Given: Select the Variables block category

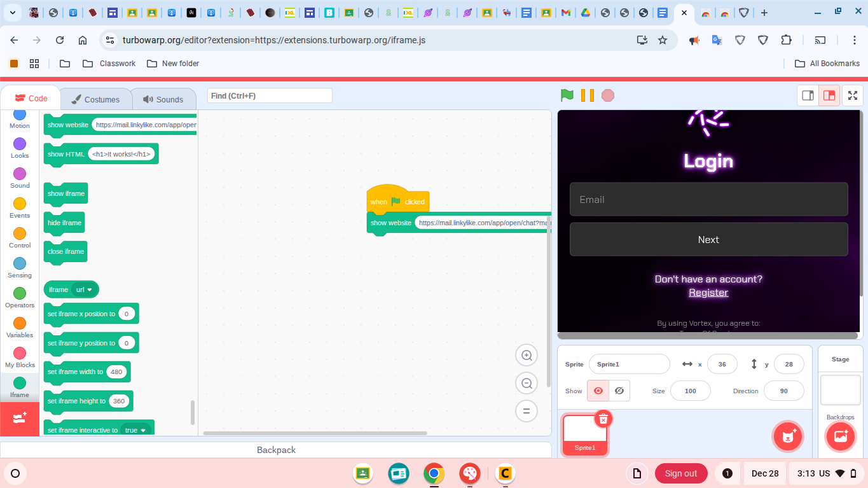Looking at the screenshot, I should pos(20,328).
